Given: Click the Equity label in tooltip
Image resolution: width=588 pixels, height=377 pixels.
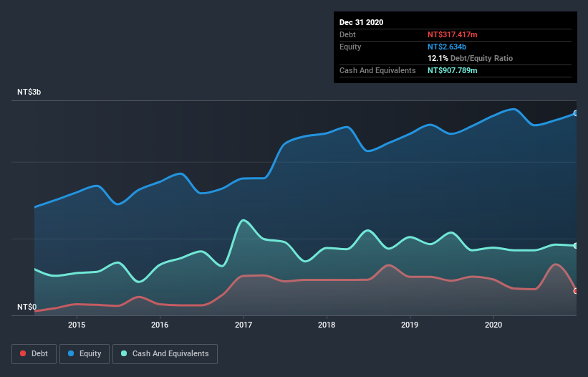Looking at the screenshot, I should 350,47.
